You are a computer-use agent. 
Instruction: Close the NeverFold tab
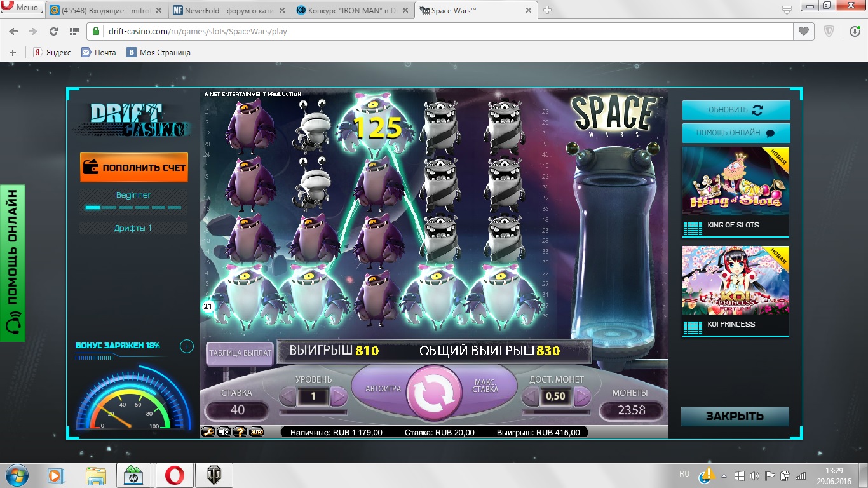point(281,11)
